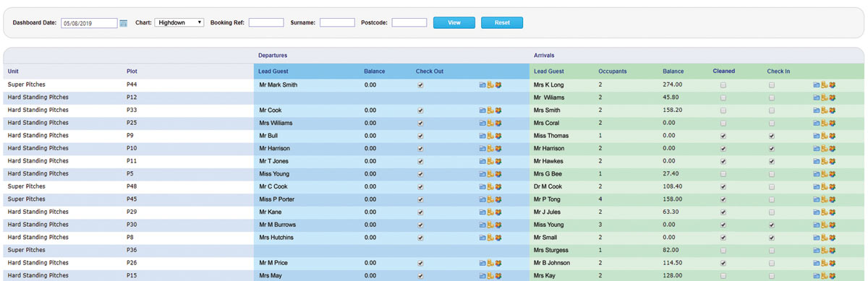Click arrival guest name Mr B Johnson
This screenshot has width=868, height=281.
pos(552,263)
